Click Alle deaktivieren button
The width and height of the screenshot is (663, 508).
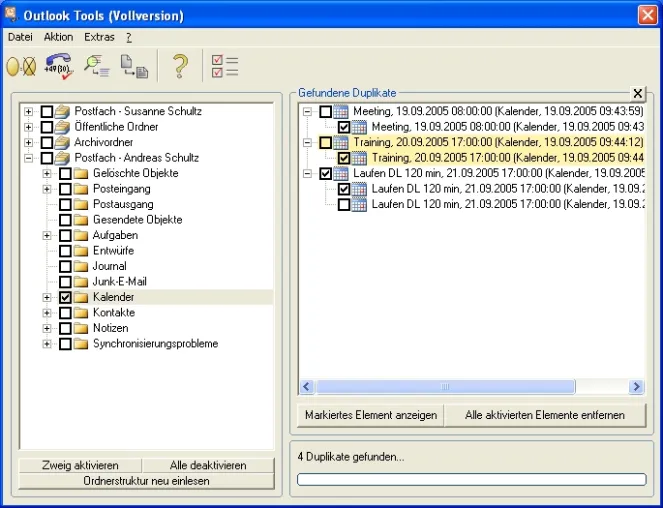pyautogui.click(x=208, y=466)
